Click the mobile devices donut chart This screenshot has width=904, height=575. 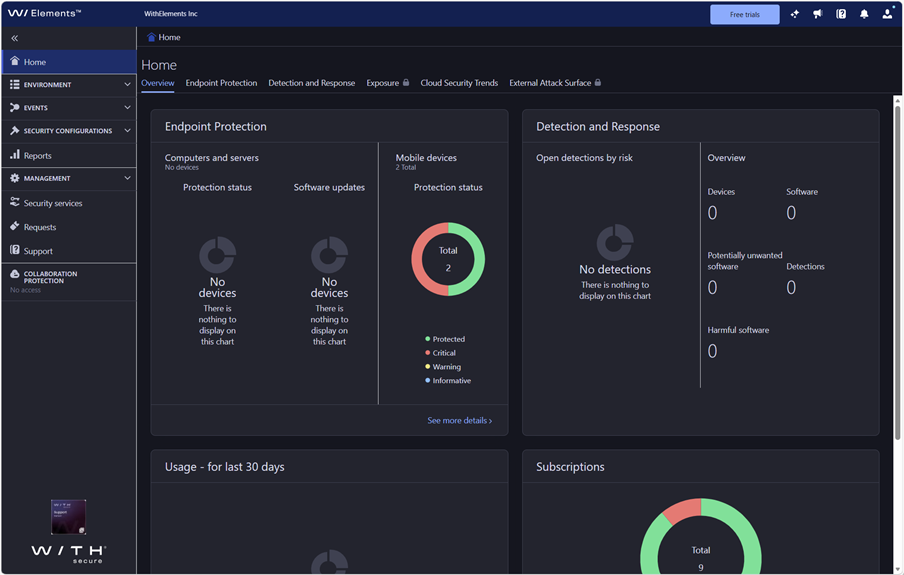pyautogui.click(x=448, y=259)
